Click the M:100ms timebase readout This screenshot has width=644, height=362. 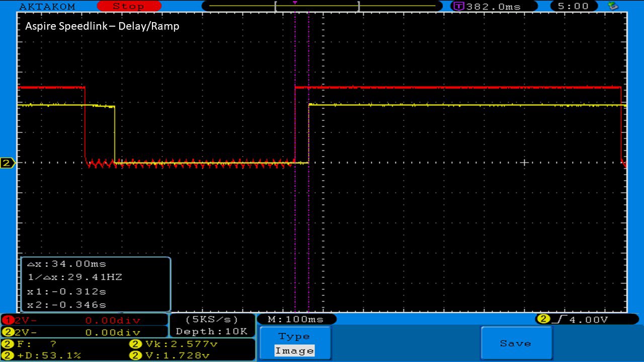[x=296, y=319]
